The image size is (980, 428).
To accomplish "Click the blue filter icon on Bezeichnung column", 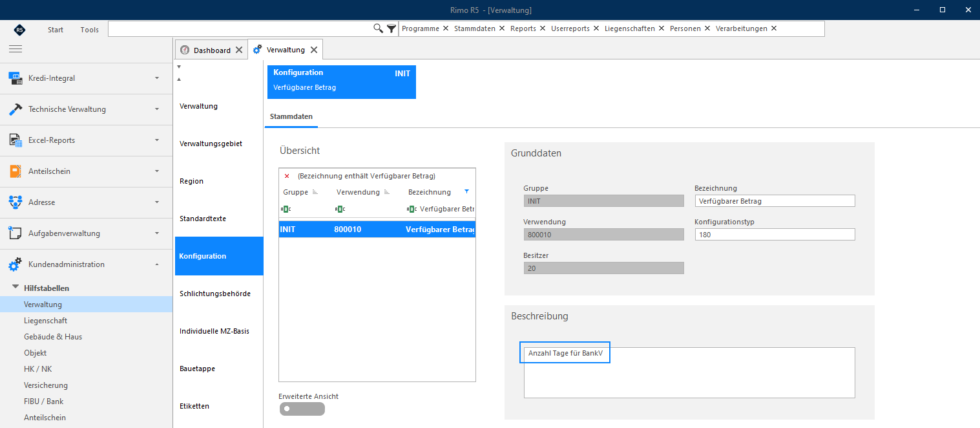I will coord(466,192).
